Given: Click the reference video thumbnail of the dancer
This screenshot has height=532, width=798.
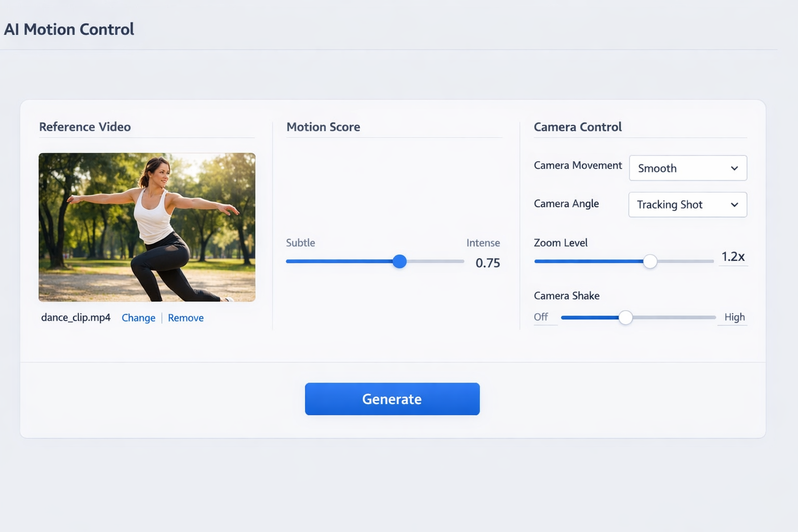Looking at the screenshot, I should pyautogui.click(x=147, y=227).
